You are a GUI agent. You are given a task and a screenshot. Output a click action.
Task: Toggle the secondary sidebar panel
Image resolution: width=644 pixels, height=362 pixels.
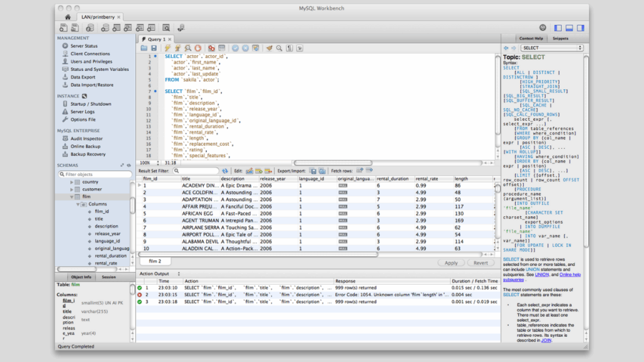(579, 27)
